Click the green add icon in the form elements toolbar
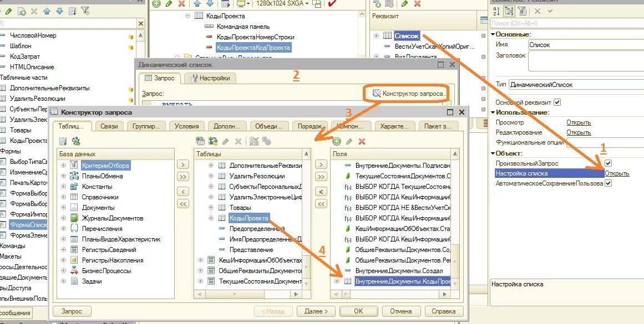Image resolution: width=644 pixels, height=324 pixels. 156,4
